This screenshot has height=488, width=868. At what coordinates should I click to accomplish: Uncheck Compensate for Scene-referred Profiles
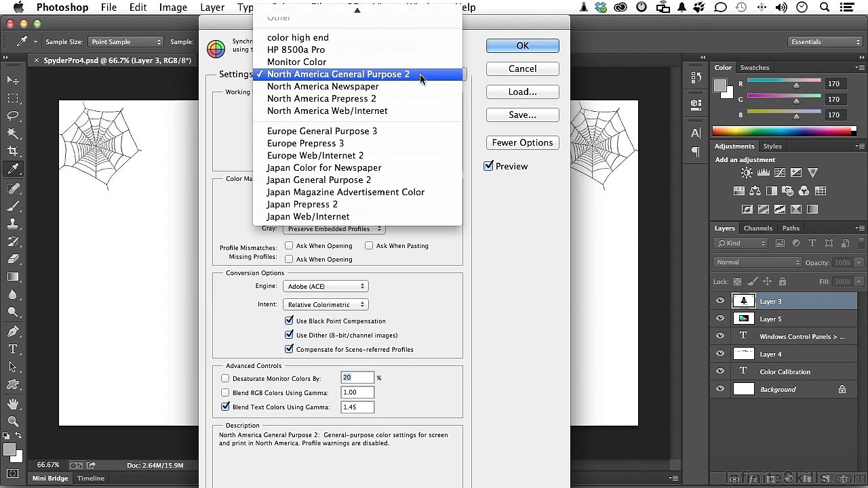tap(290, 349)
